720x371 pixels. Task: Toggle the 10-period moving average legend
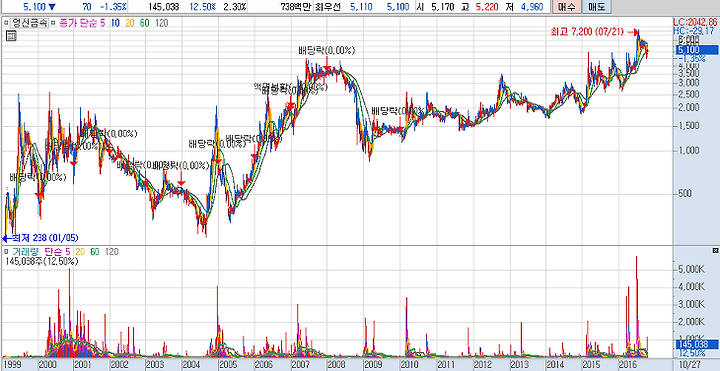point(115,23)
